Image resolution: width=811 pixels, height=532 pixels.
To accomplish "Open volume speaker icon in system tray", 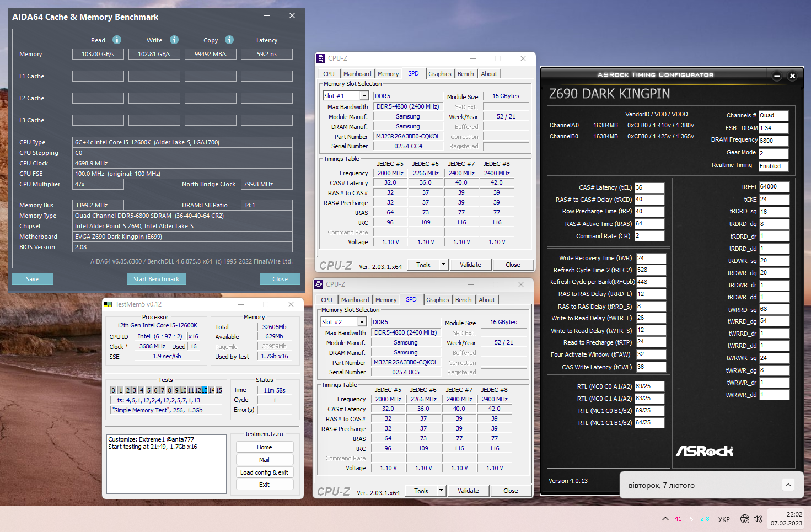I will pyautogui.click(x=758, y=519).
